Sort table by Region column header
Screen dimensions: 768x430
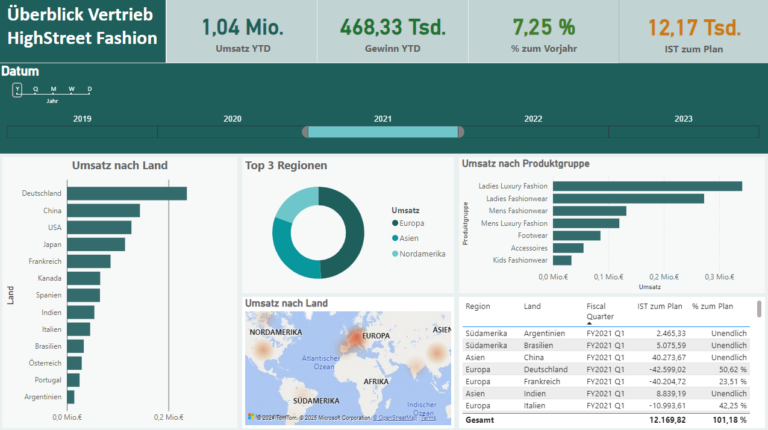(478, 307)
